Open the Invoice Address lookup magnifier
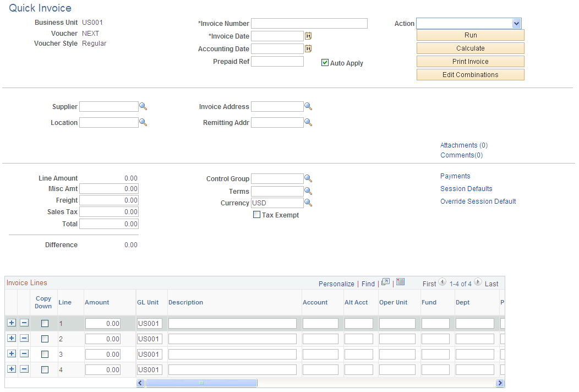Screen dimensions: 579x392 point(308,106)
